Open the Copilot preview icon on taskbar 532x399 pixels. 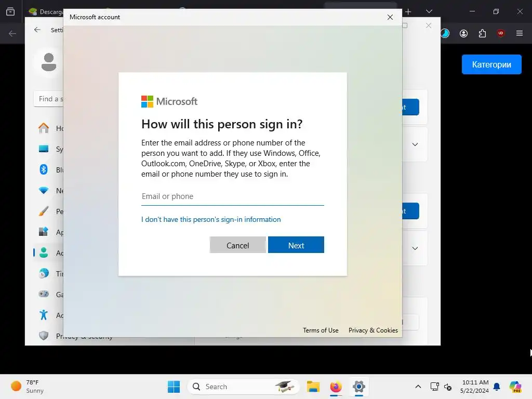pos(515,387)
